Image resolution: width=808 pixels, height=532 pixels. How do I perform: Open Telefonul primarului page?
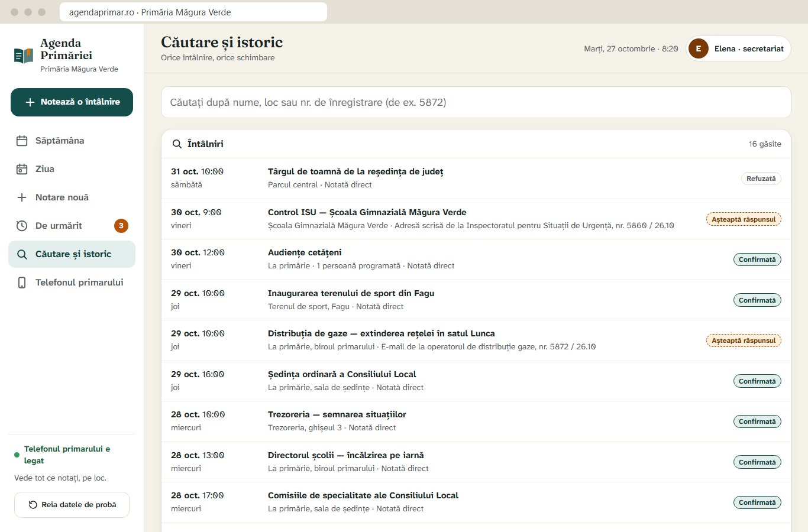72,283
